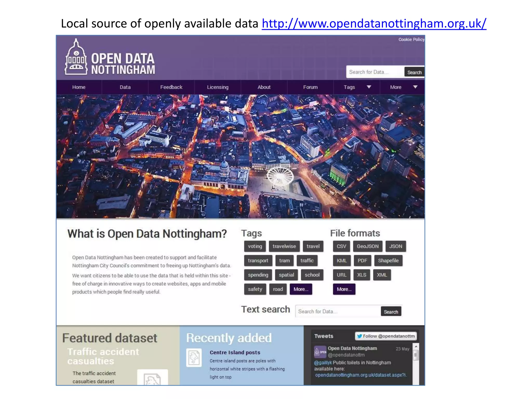532x399 pixels.
Task: Open the dataset.aspx link in tweet
Action: click(x=361, y=375)
